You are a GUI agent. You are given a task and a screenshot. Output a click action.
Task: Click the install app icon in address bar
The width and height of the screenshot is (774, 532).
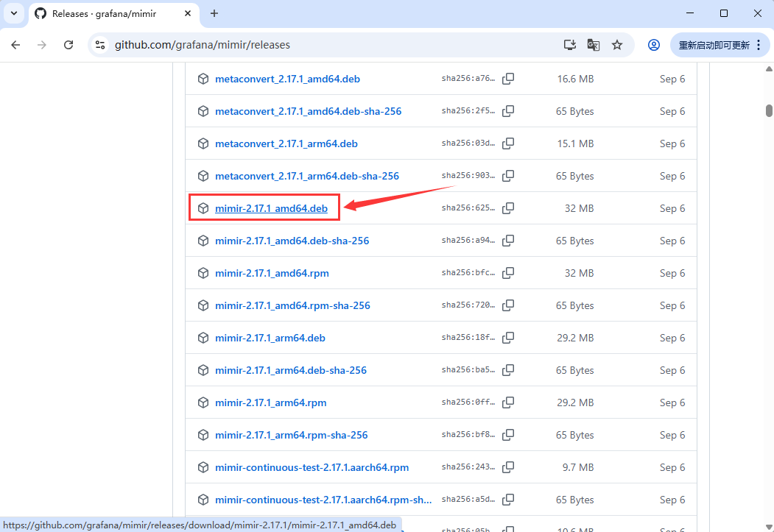tap(569, 45)
